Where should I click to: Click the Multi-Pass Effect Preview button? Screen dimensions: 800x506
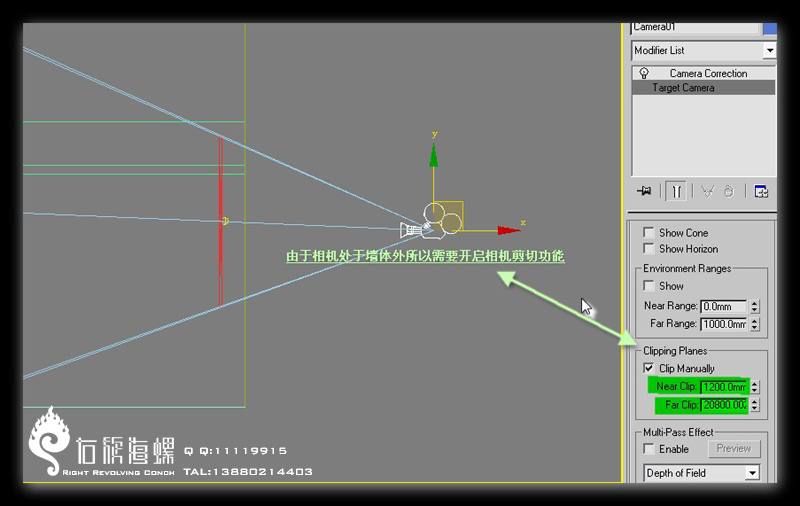click(734, 449)
